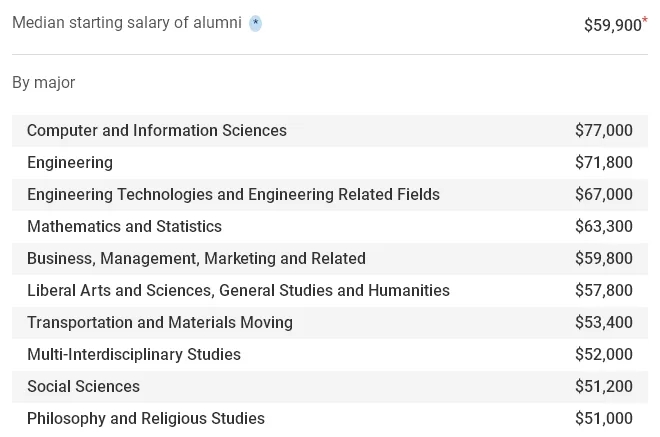The width and height of the screenshot is (660, 437).
Task: Select the Computer and Information Sciences row
Action: tap(330, 131)
